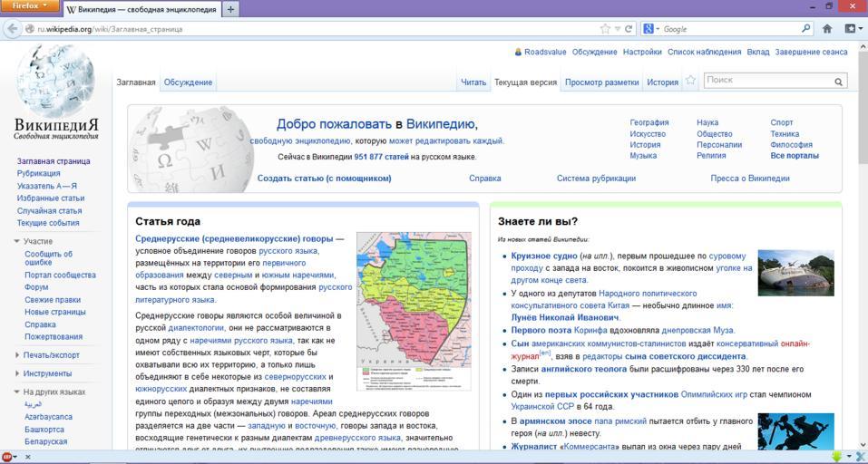
Task: Click the ABP icon in add-on bar
Action: 8,457
